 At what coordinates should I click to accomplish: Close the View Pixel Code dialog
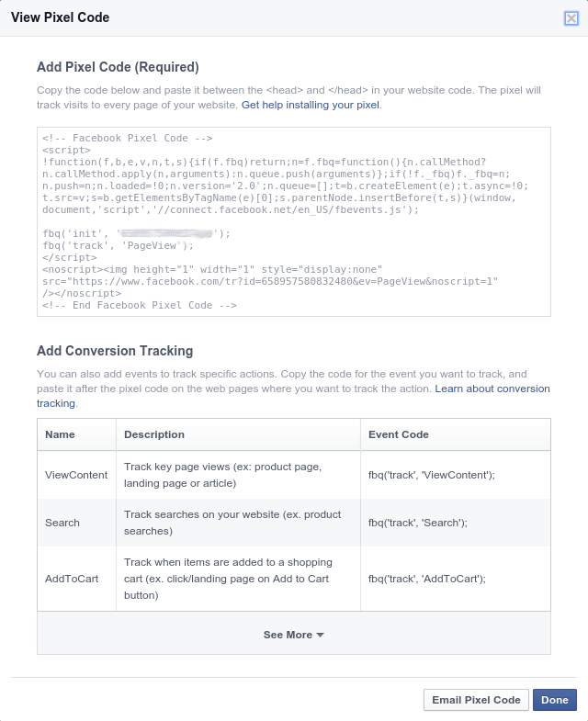(571, 18)
